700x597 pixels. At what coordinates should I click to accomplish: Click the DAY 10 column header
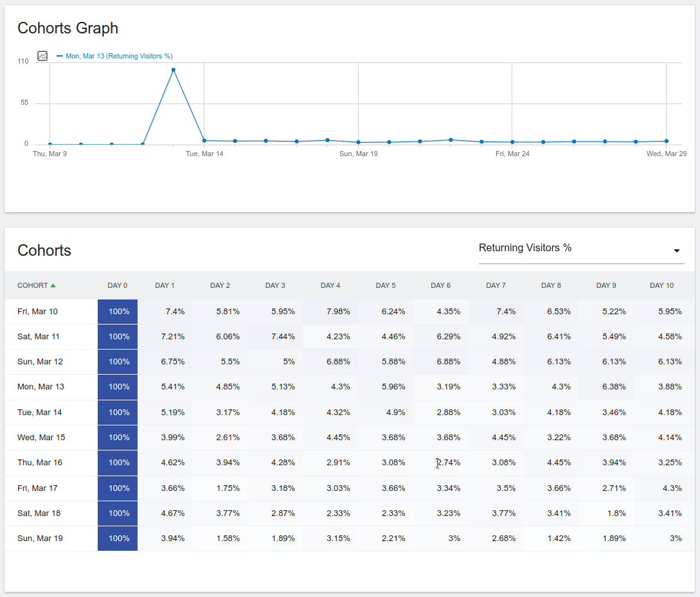661,285
